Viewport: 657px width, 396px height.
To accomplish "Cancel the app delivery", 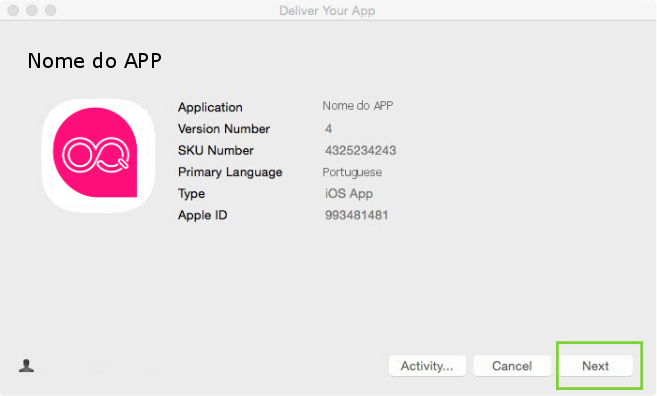I will click(x=512, y=366).
